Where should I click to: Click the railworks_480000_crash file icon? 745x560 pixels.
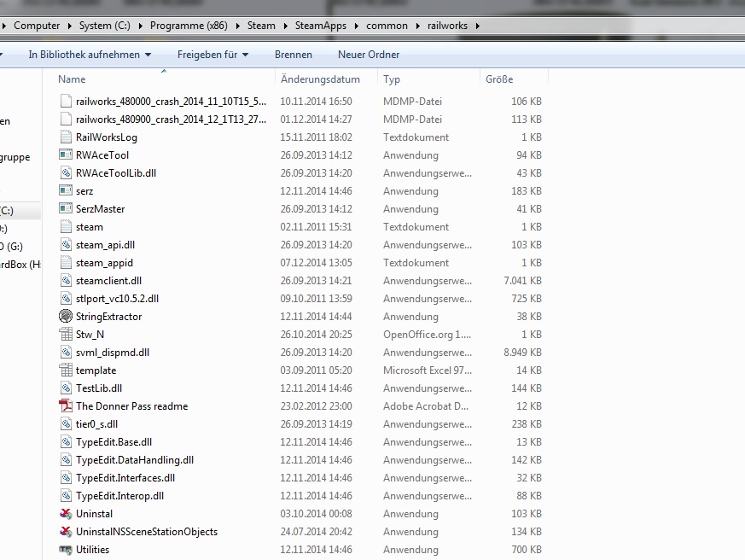coord(66,102)
